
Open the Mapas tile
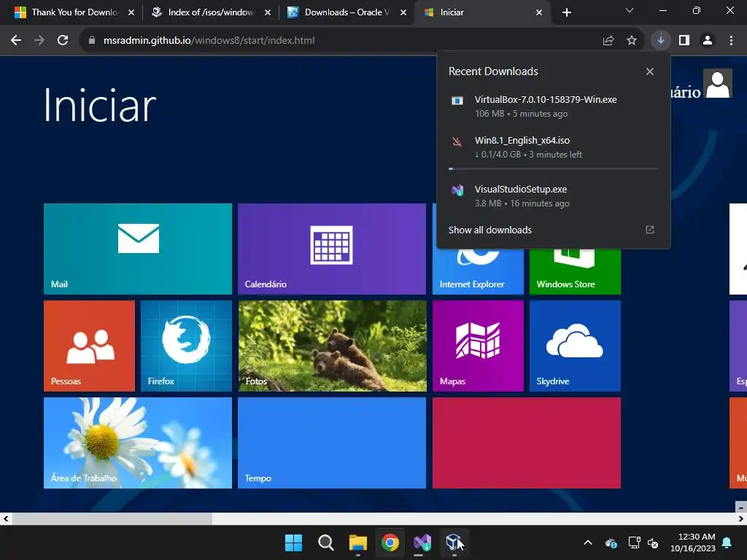click(x=478, y=346)
